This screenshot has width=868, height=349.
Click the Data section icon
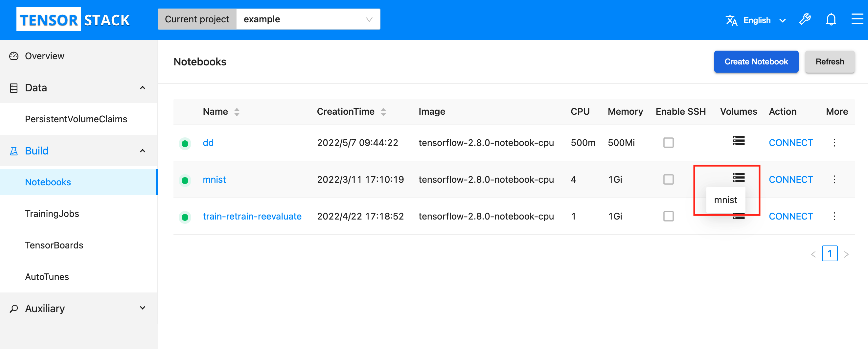tap(14, 88)
